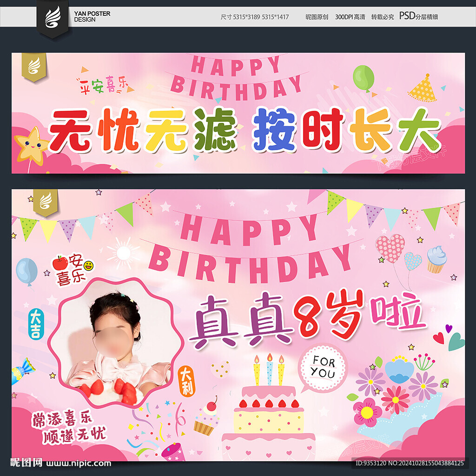Click the blue balloon on the left
This screenshot has height=476, width=476.
pyautogui.click(x=26, y=271)
